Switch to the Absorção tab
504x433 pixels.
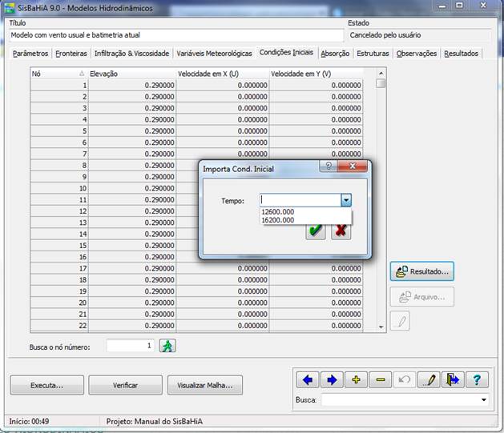point(335,54)
